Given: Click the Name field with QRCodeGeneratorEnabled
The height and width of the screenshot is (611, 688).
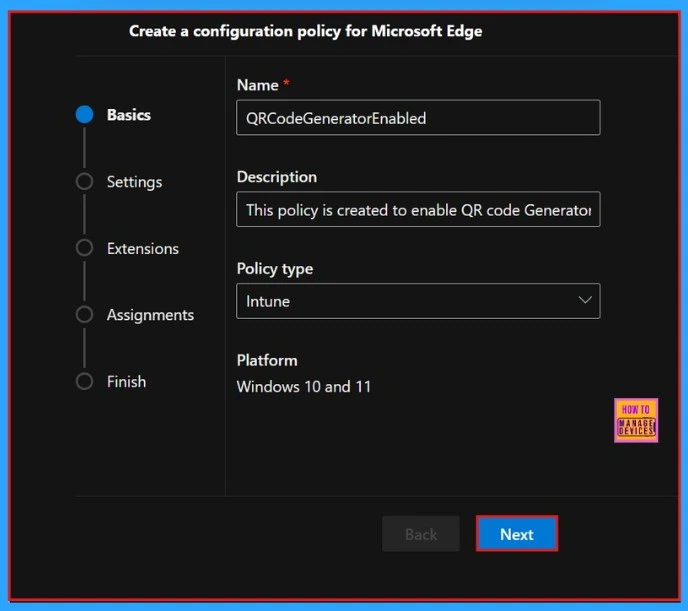Looking at the screenshot, I should click(418, 118).
